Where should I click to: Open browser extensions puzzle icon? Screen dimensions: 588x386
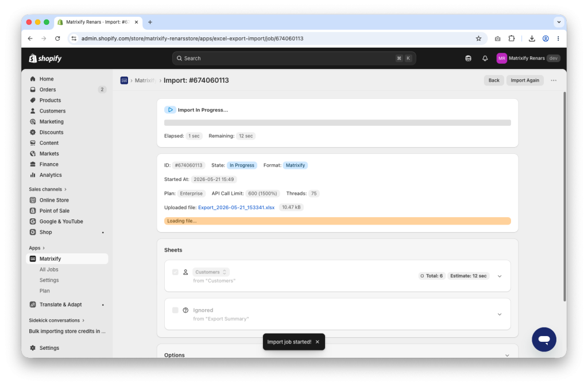[512, 38]
